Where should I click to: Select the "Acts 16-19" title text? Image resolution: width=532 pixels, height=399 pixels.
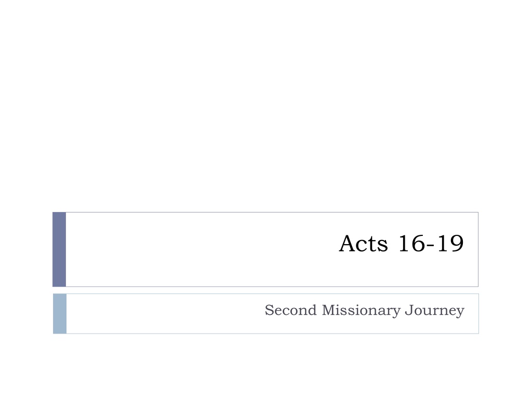[x=402, y=243]
